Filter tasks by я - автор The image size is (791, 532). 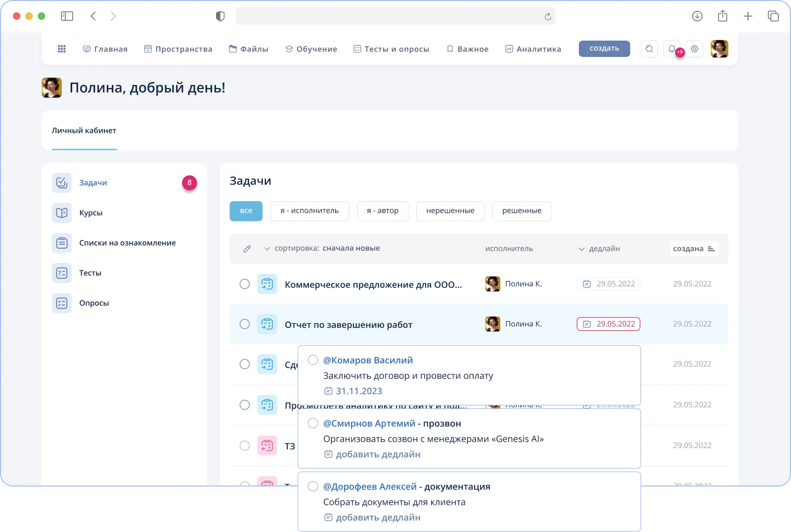click(383, 211)
